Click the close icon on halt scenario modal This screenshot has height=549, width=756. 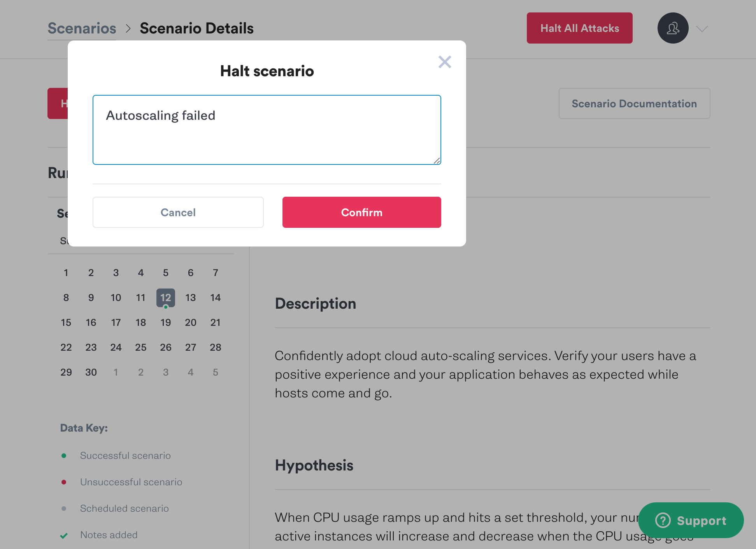[444, 62]
